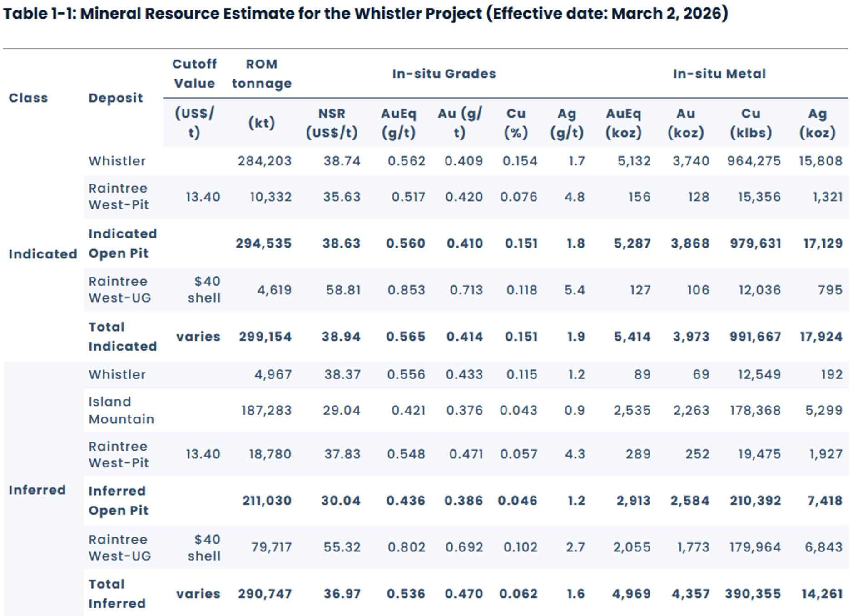
Task: Click the table title mentioning Whistler Project
Action: [366, 14]
